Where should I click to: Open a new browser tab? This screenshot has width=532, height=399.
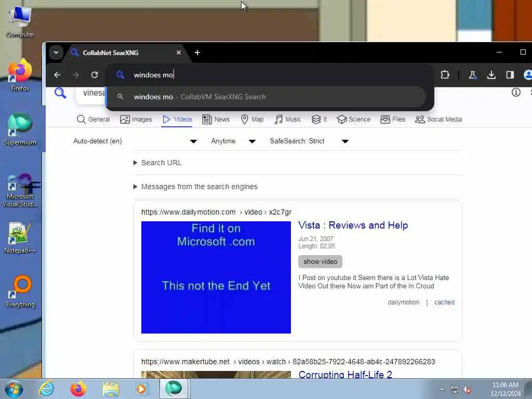point(197,52)
